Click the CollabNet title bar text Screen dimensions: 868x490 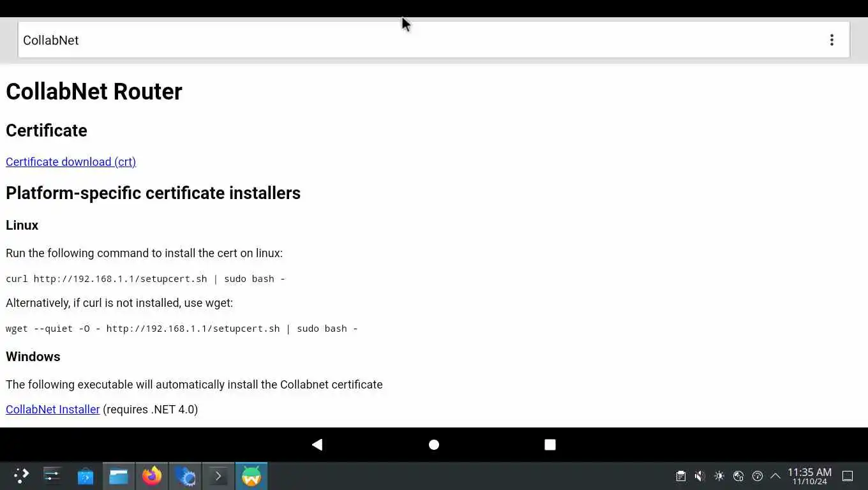(51, 40)
